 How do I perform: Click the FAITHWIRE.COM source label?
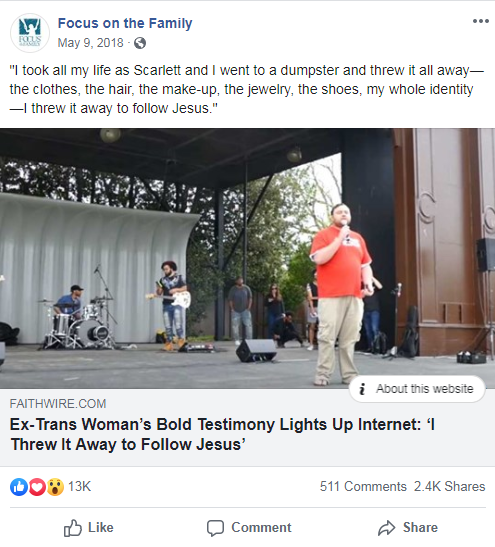pos(58,404)
